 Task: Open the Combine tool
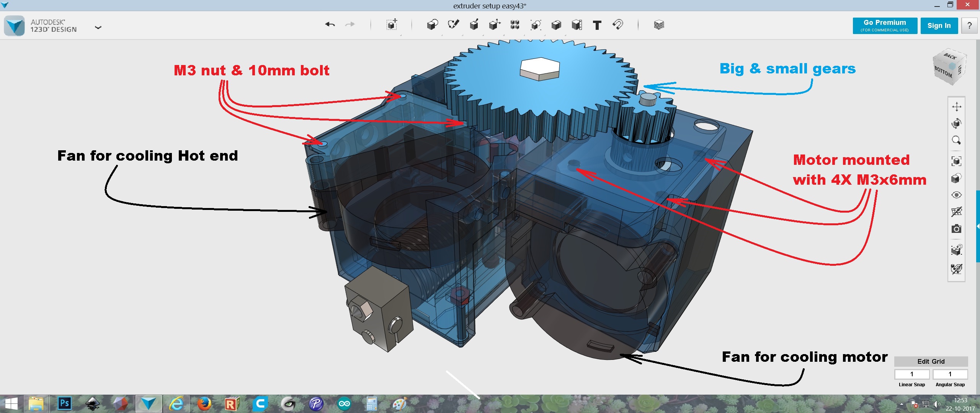[x=556, y=25]
